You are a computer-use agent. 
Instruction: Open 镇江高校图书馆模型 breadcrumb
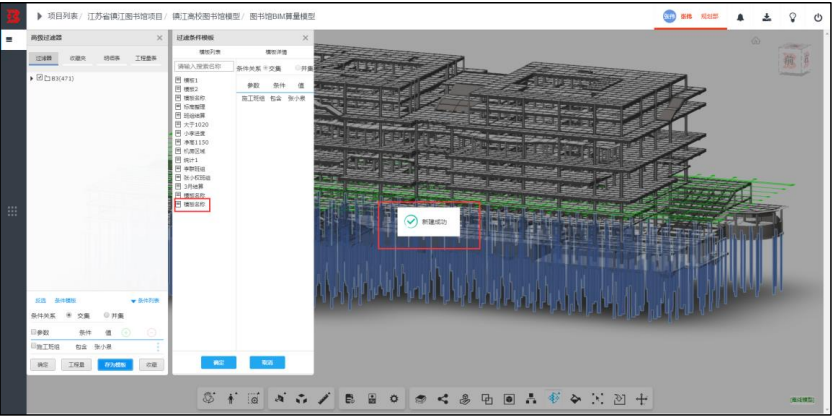tap(206, 16)
